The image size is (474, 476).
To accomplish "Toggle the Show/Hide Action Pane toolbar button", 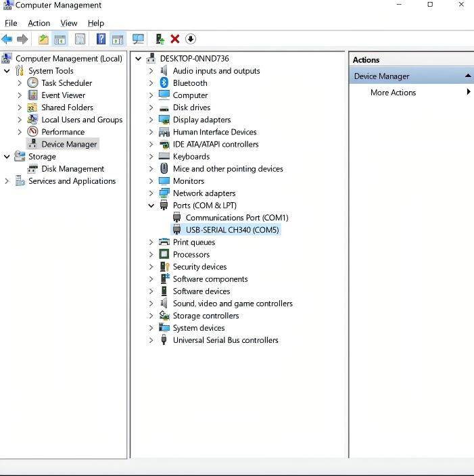I will click(118, 39).
